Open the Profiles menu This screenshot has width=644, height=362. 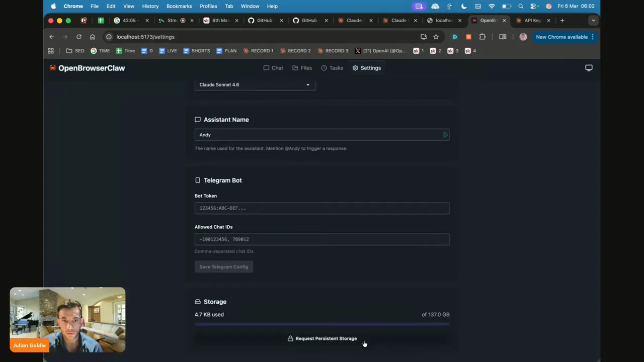pyautogui.click(x=208, y=6)
